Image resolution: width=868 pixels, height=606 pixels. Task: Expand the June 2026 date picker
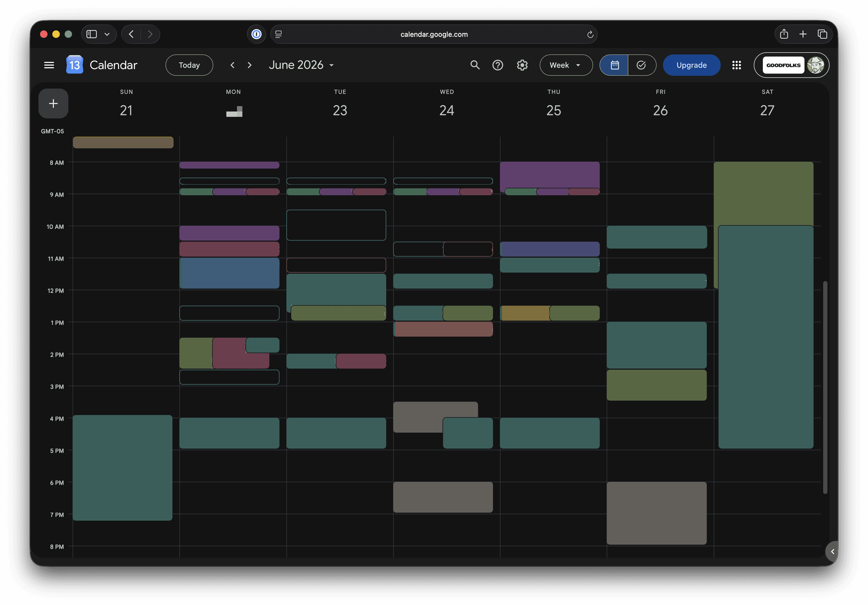(301, 65)
